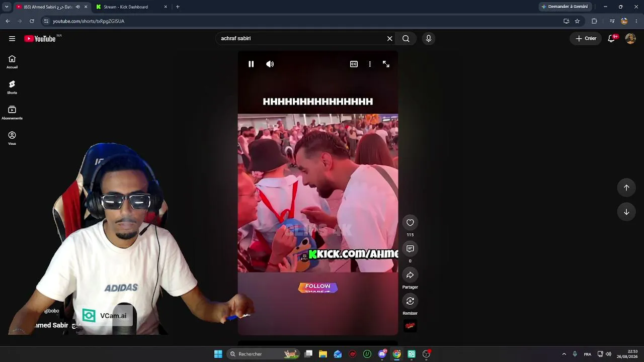Screen dimensions: 644x362
Task: Toggle closed captions on the Short
Action: pos(354,64)
